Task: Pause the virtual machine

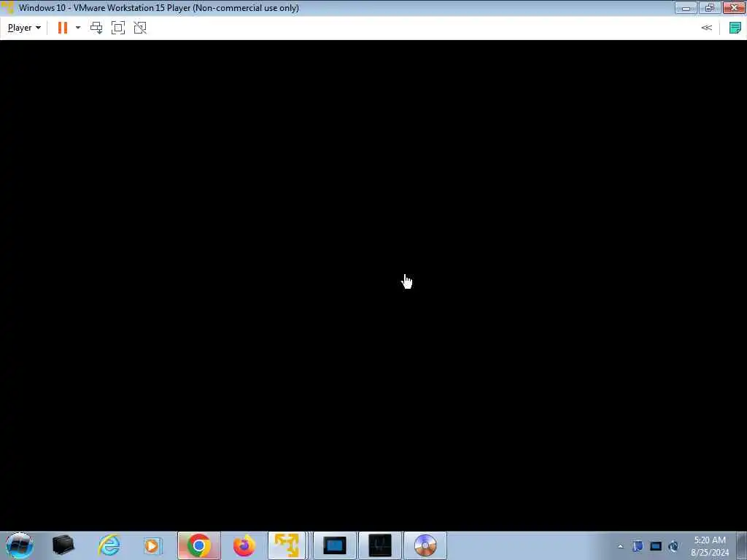Action: coord(63,28)
